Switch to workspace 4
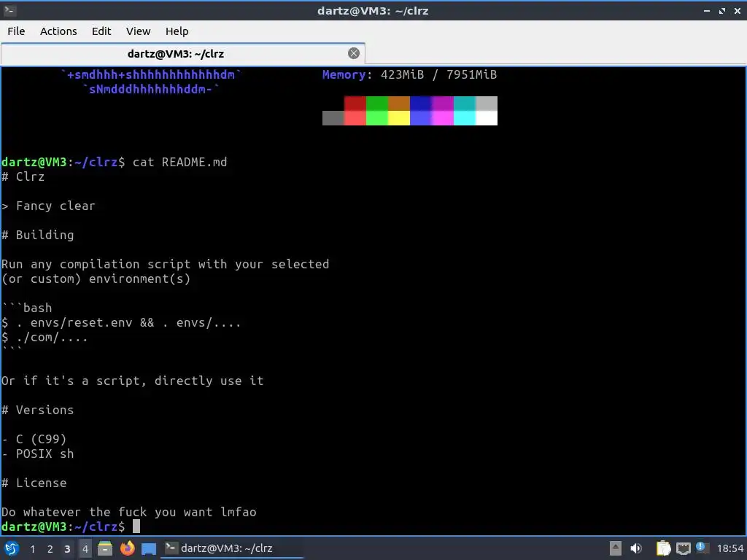This screenshot has width=747, height=560. 85,549
